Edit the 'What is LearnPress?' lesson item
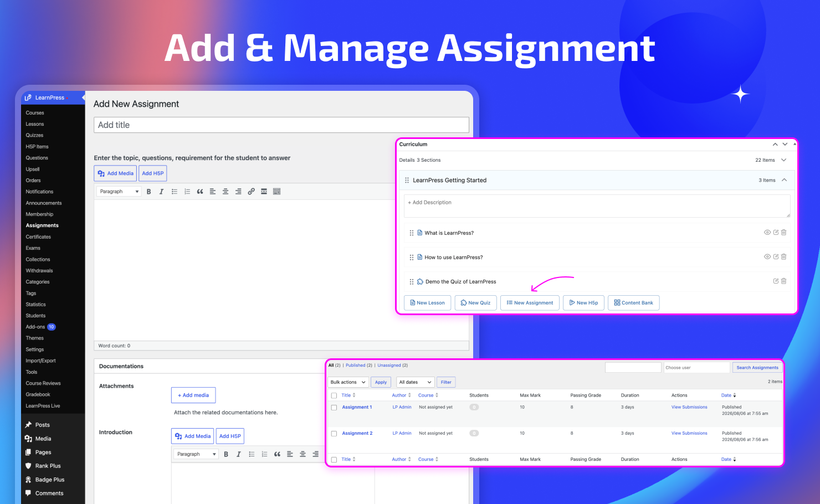This screenshot has height=504, width=820. click(776, 233)
